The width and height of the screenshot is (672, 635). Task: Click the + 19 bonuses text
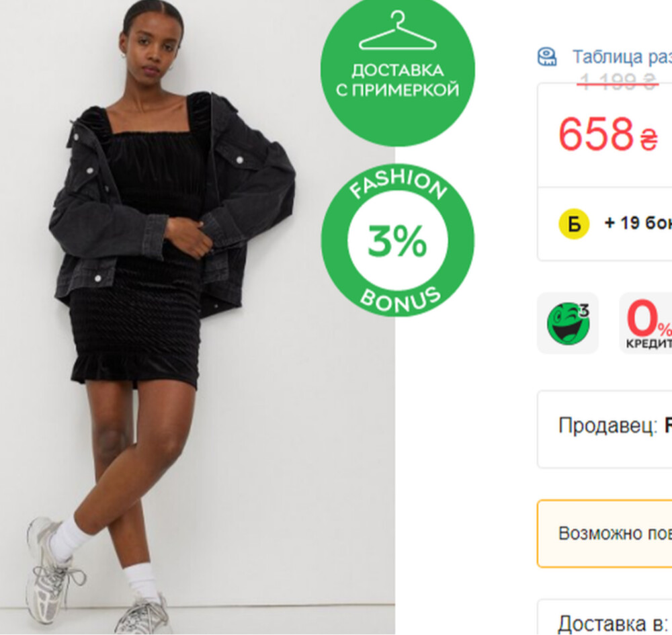pyautogui.click(x=638, y=223)
